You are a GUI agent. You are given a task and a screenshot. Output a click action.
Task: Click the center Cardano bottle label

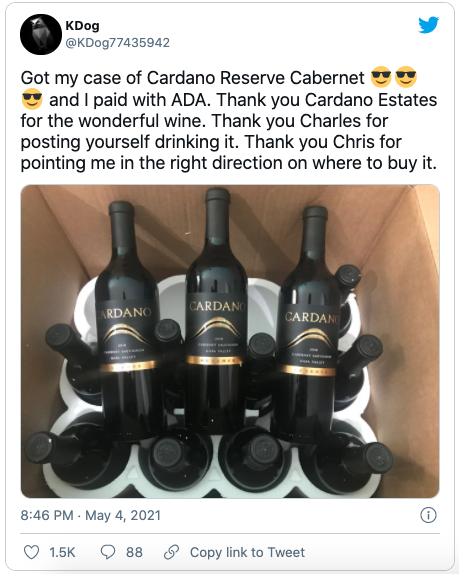point(216,331)
